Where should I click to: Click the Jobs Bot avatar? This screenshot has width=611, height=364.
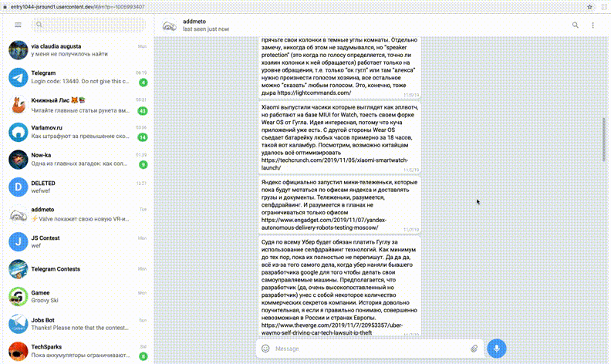tap(19, 323)
